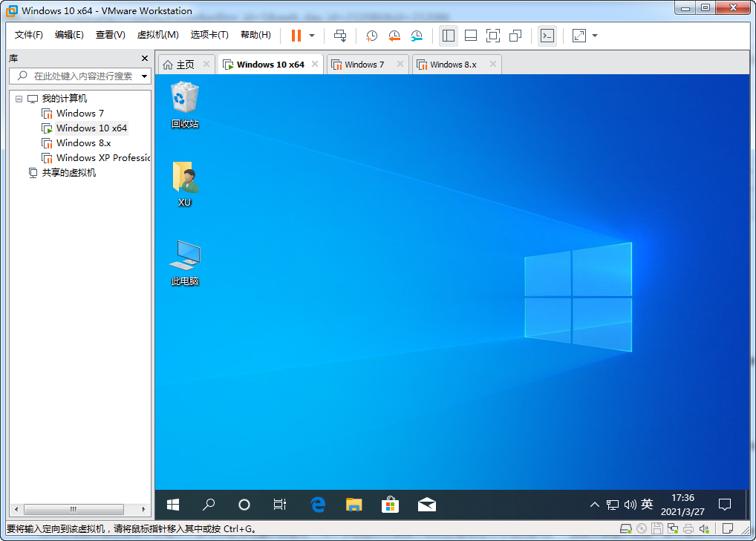
Task: Click the hard disk status icon
Action: point(626,529)
